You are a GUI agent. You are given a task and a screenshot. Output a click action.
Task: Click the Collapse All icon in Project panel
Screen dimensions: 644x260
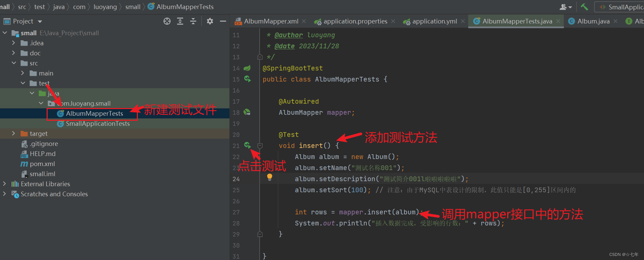pyautogui.click(x=193, y=21)
